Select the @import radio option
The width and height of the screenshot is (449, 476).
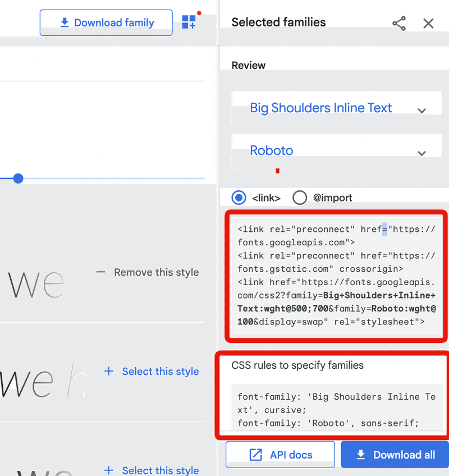pos(300,198)
